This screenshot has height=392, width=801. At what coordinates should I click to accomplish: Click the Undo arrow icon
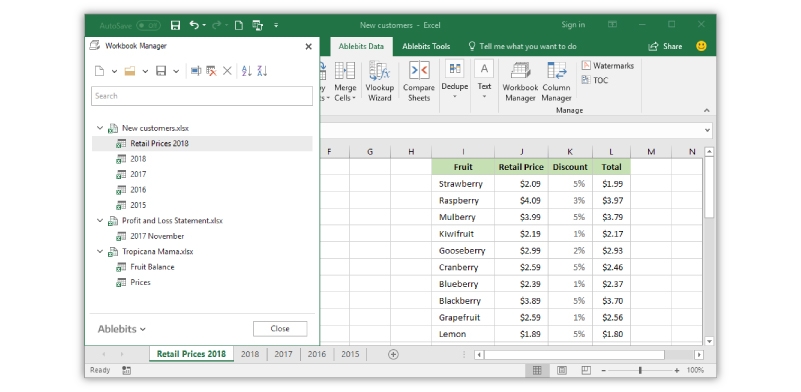tap(194, 25)
